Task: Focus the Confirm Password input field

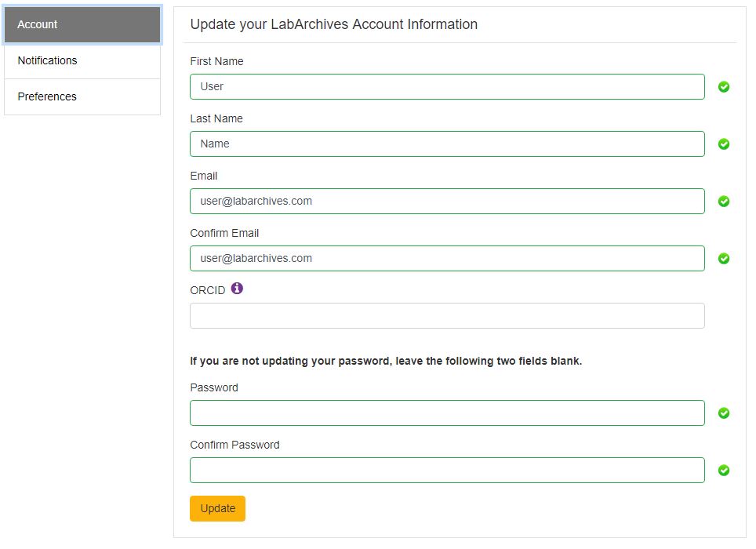Action: tap(448, 471)
